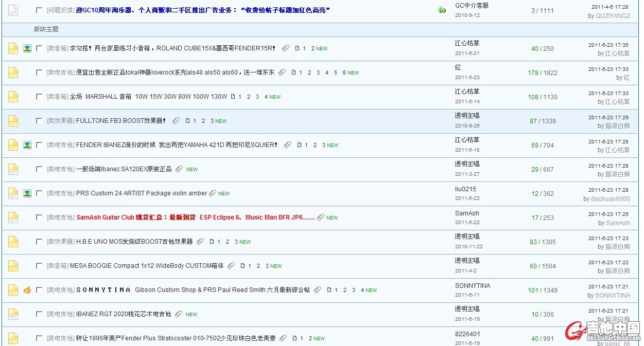Open MESA BOOGIE Compact 1x12 thread
This screenshot has height=346, width=644.
pos(147,266)
